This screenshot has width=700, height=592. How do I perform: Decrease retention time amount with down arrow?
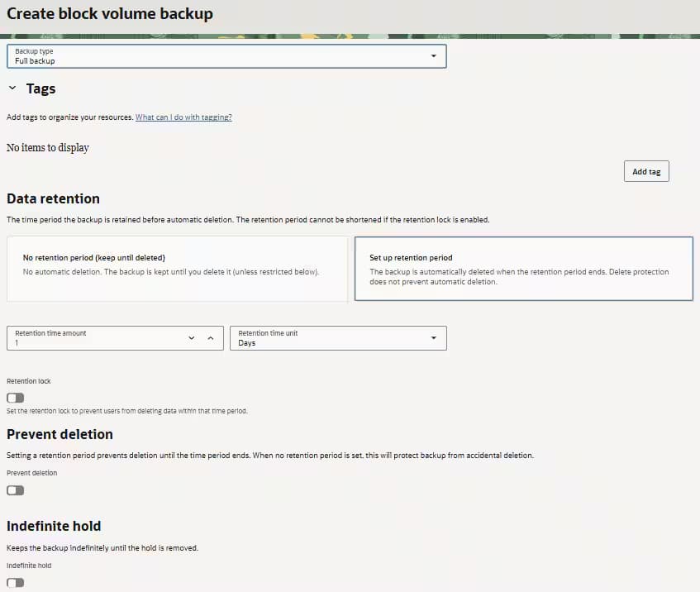(x=192, y=338)
